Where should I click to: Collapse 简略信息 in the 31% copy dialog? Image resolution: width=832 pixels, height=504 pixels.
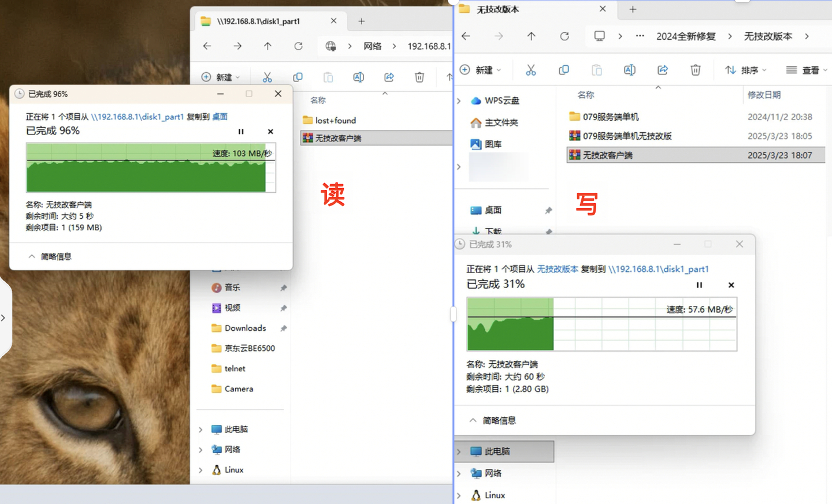coord(493,420)
